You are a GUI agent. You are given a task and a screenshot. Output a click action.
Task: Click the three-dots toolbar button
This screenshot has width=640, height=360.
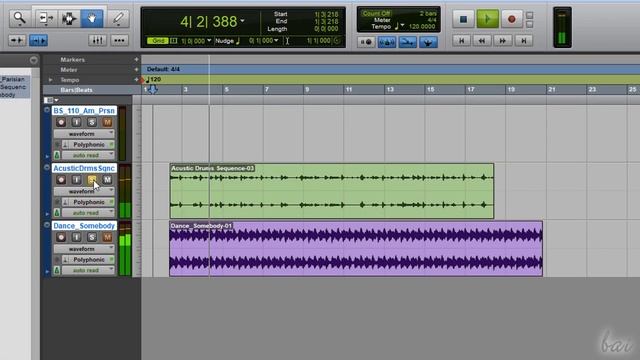119,40
